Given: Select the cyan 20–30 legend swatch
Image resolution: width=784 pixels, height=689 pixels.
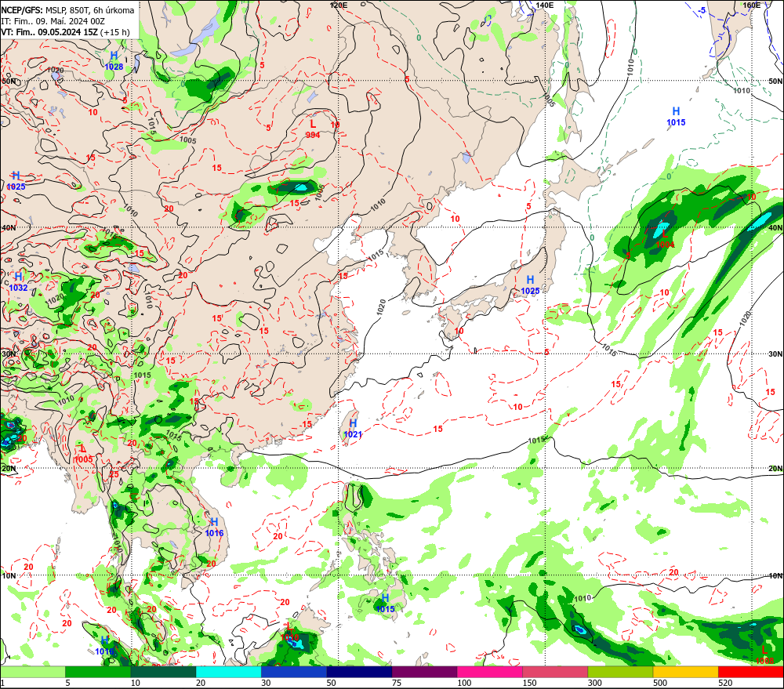Looking at the screenshot, I should (x=228, y=672).
